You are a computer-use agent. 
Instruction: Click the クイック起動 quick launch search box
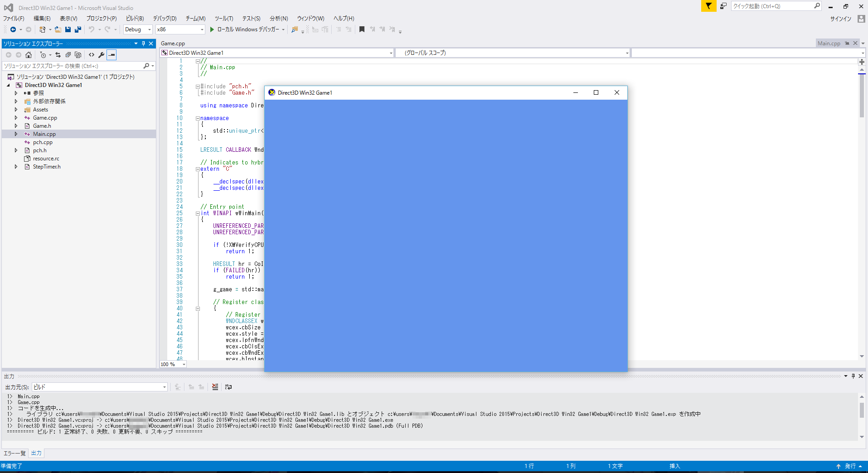[x=776, y=6]
